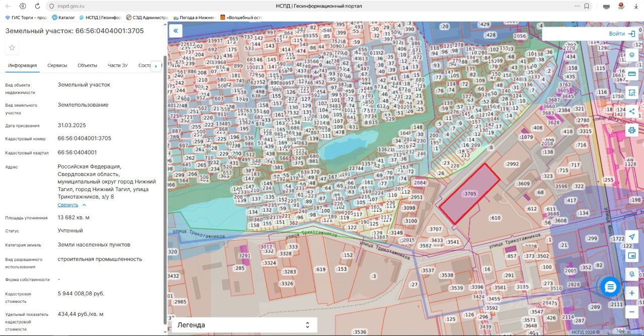Open the blue chat support bubble
644x336 pixels.
click(x=610, y=287)
